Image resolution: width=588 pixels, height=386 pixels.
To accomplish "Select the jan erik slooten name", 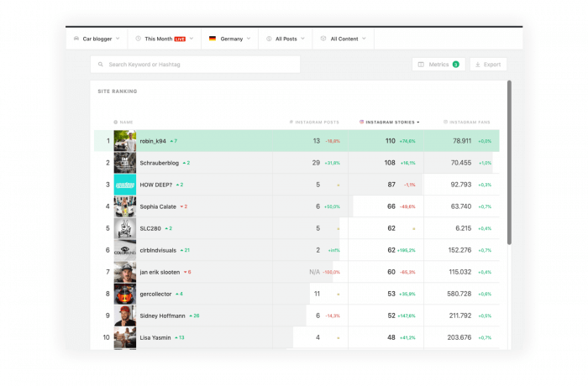I will point(160,272).
